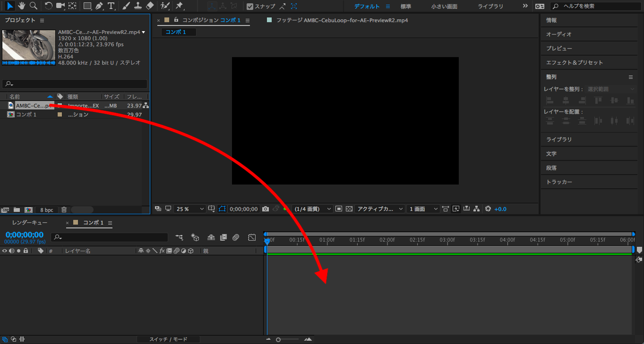Image resolution: width=644 pixels, height=344 pixels.
Task: Expand the トラッカー panel
Action: [559, 182]
